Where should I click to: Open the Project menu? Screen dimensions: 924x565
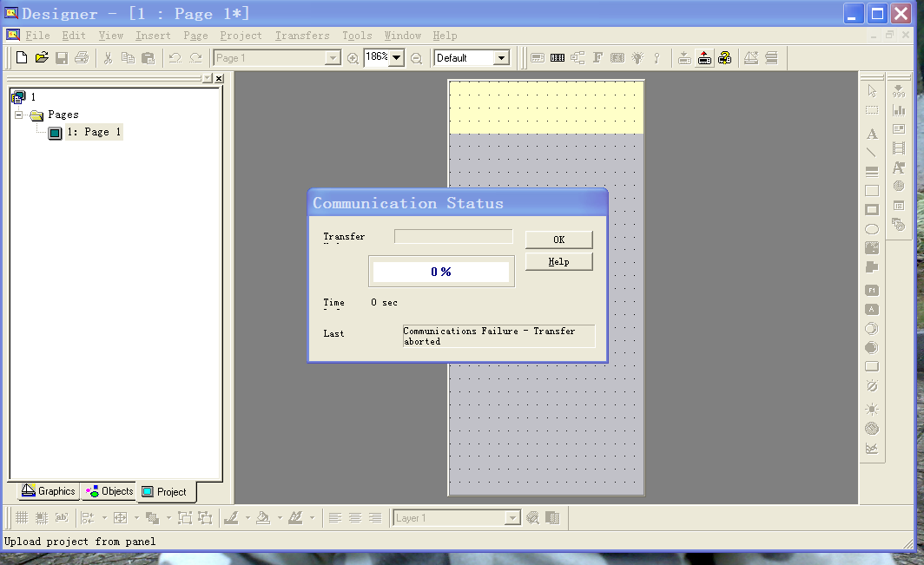tap(241, 36)
